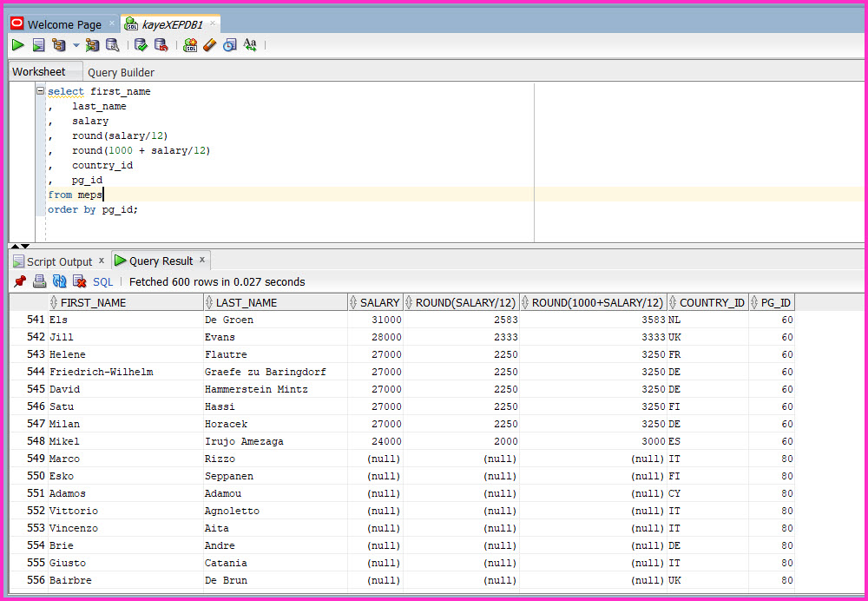Click the 'order by pg_id;' line

pos(93,210)
